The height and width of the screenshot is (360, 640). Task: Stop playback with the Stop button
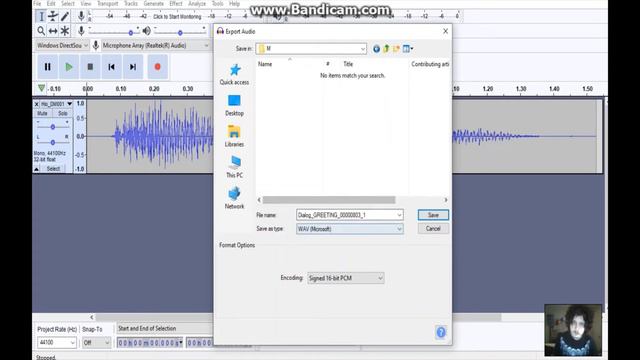coord(90,67)
